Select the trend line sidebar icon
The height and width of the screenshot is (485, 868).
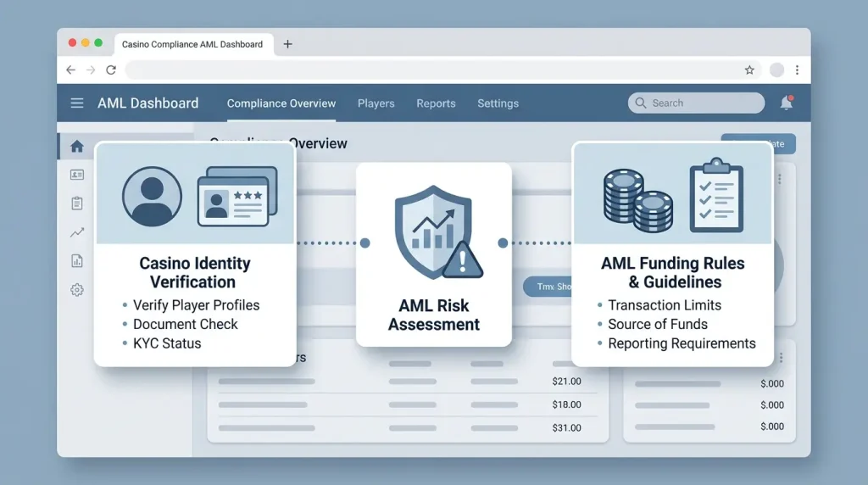77,232
